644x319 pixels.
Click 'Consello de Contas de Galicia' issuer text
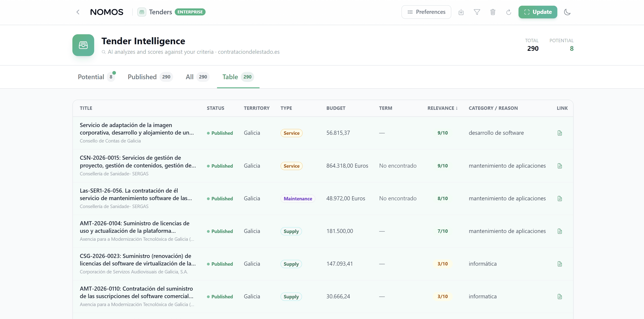click(110, 141)
